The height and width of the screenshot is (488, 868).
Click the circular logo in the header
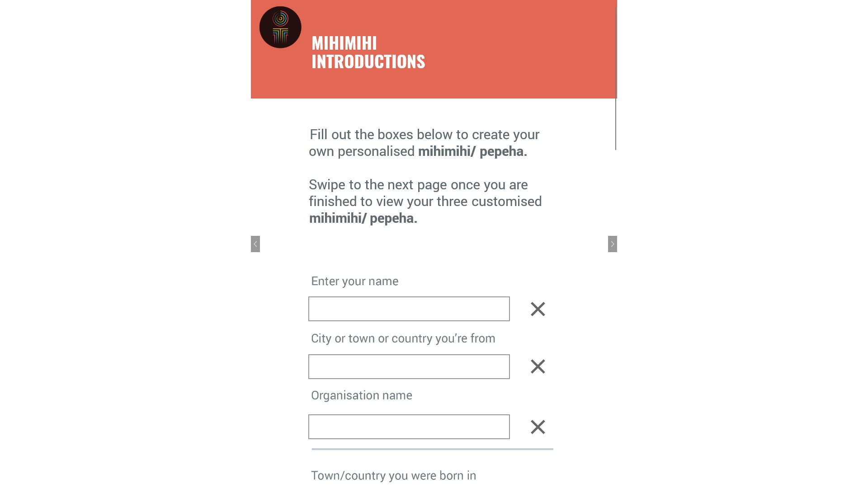click(280, 27)
